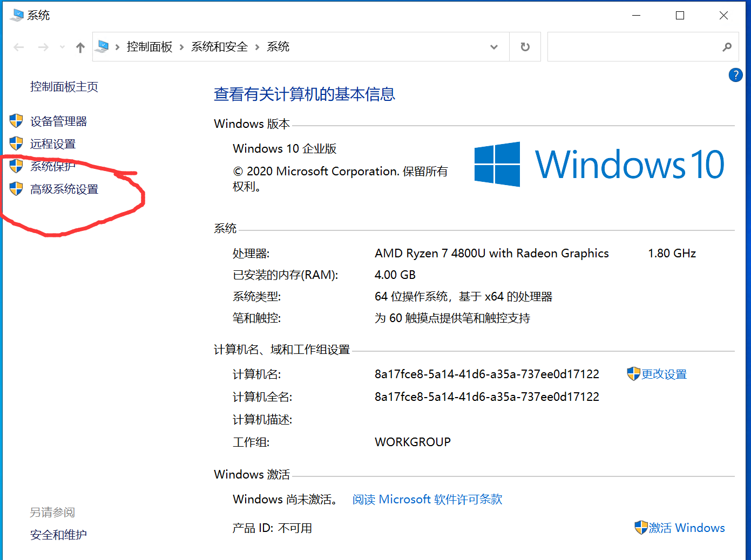Click the 4.00 GB installed memory value

click(395, 275)
